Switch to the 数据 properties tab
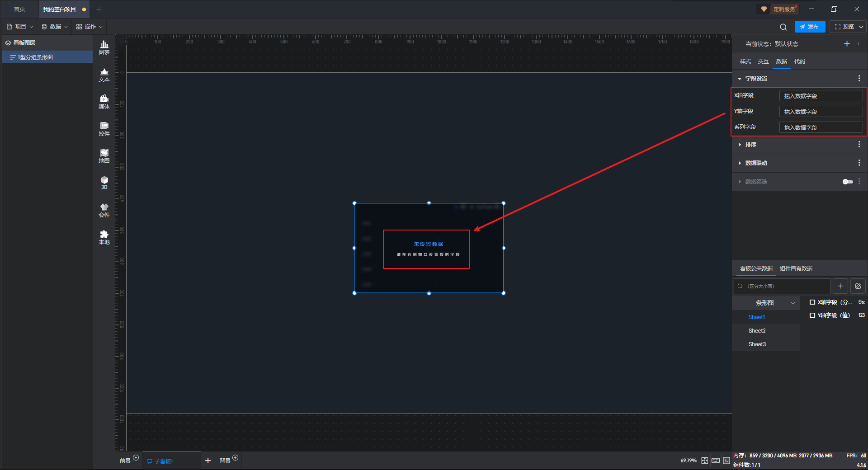Screen dimensions: 868x470 [781, 61]
